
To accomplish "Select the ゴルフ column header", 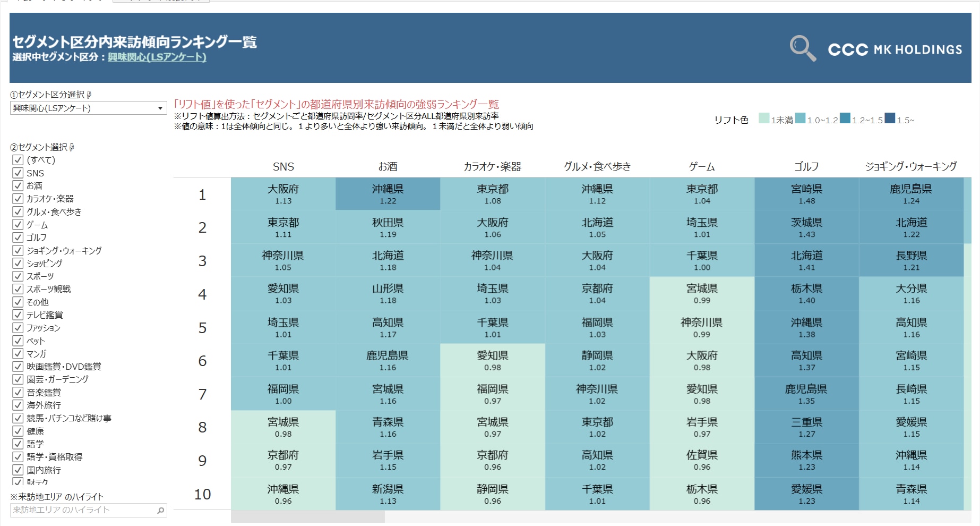I will tap(806, 167).
